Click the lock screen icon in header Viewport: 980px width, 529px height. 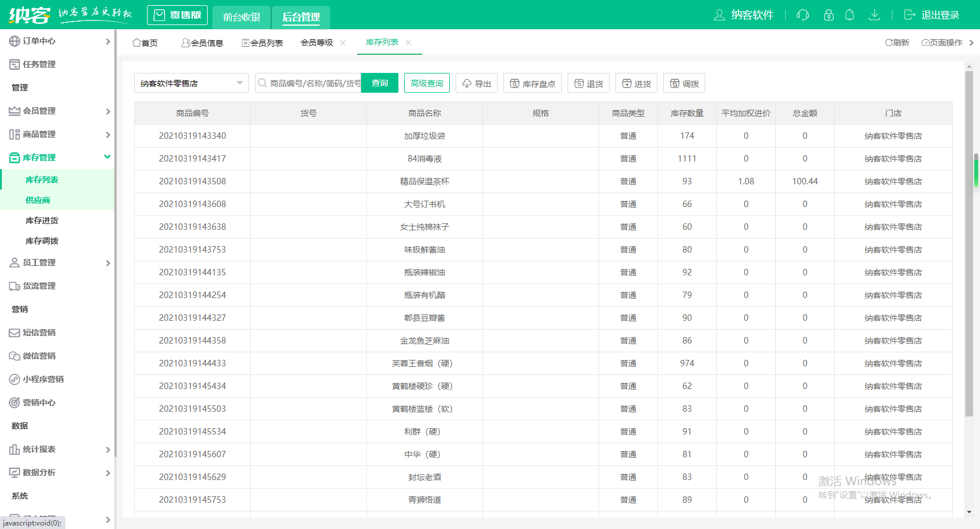point(828,15)
